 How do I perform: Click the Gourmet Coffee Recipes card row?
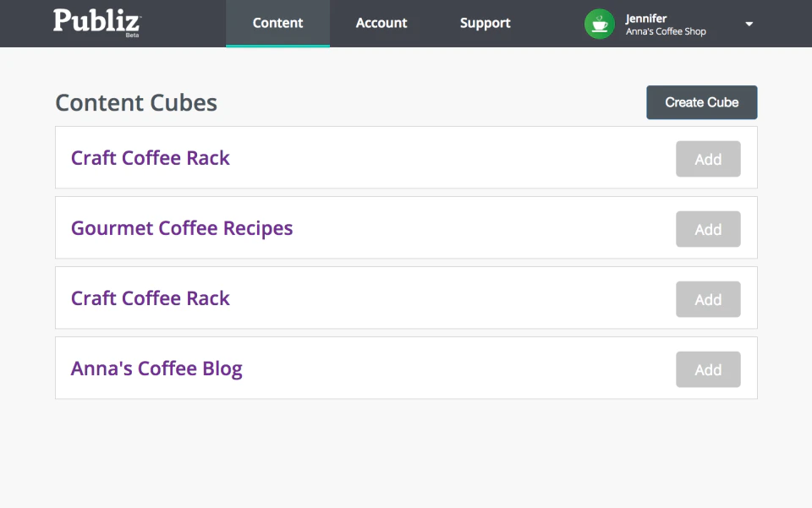tap(406, 227)
